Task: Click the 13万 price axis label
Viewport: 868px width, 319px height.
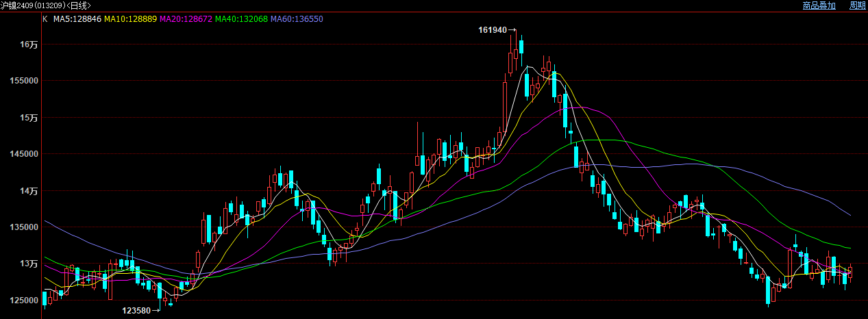Action: click(29, 264)
